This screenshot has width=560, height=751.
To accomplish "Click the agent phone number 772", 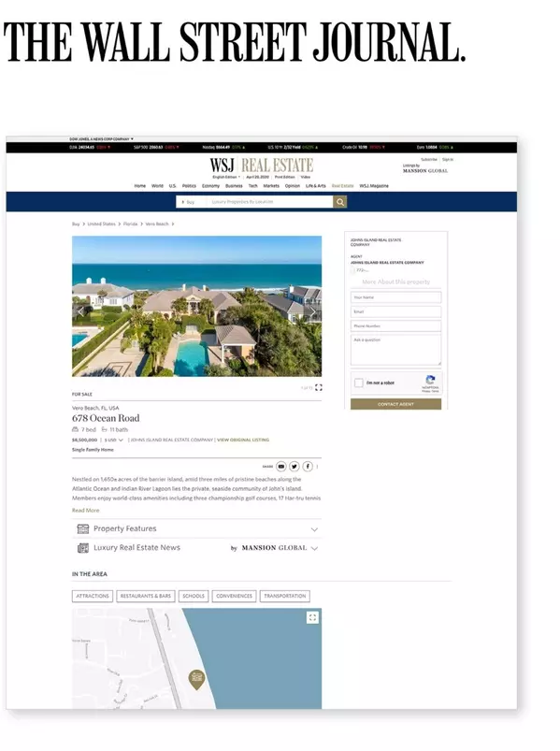I will point(362,270).
